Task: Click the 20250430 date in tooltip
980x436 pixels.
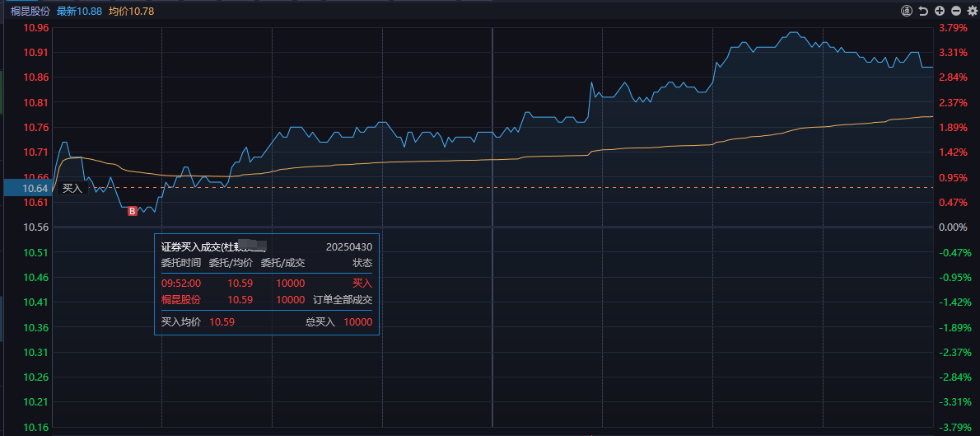Action: pos(349,246)
